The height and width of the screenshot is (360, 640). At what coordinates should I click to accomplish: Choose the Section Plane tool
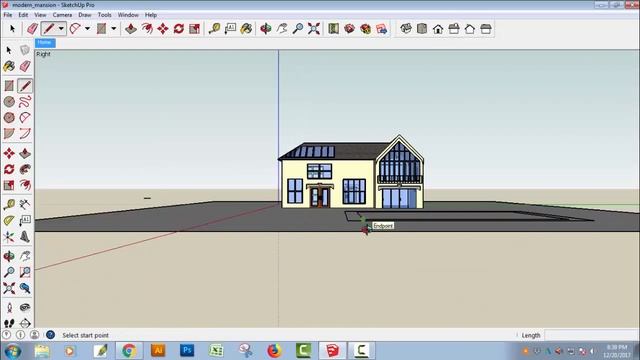click(x=25, y=323)
